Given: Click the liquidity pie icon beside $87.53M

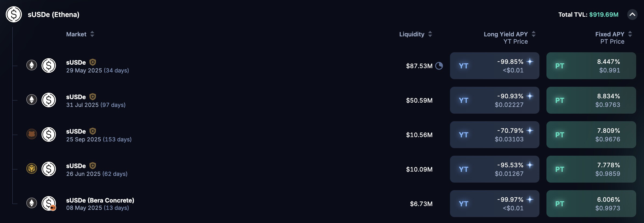Looking at the screenshot, I should [x=439, y=66].
